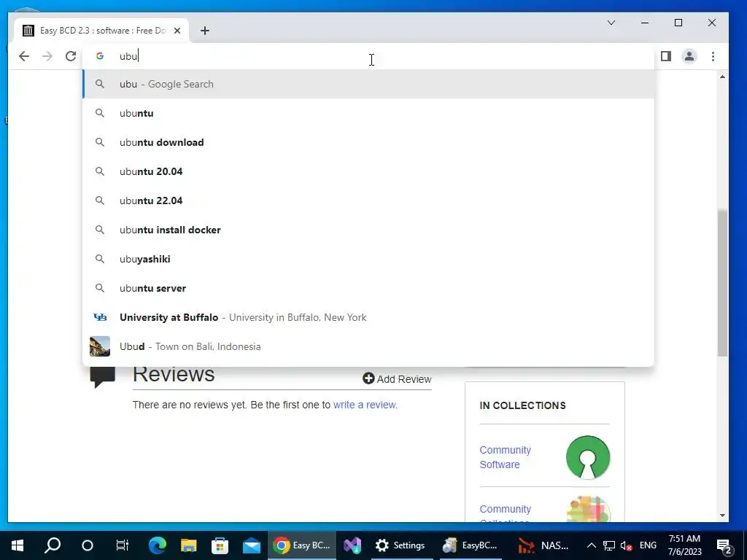Image resolution: width=747 pixels, height=560 pixels.
Task: Click the Ubud town thumbnail image
Action: point(100,346)
